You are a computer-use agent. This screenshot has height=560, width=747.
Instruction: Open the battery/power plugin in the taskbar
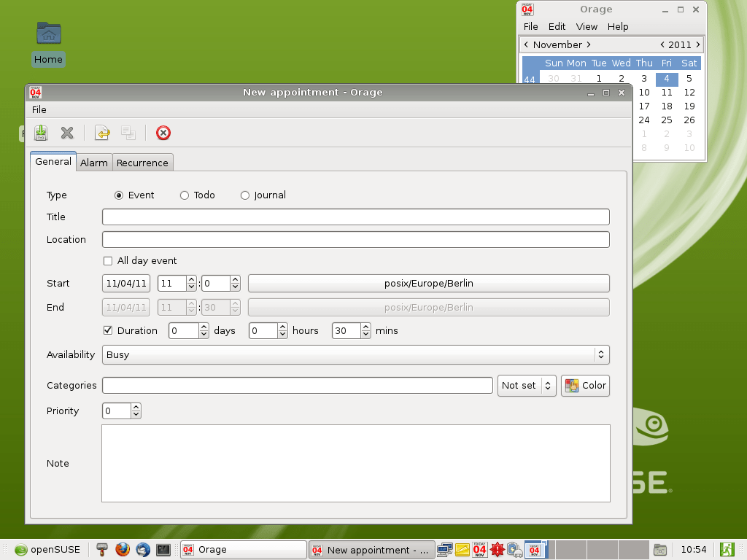coord(514,549)
